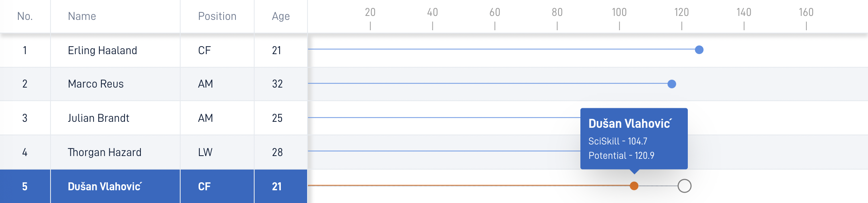
Task: Click the highlighted Dušan Vlahović name cell
Action: click(x=115, y=186)
